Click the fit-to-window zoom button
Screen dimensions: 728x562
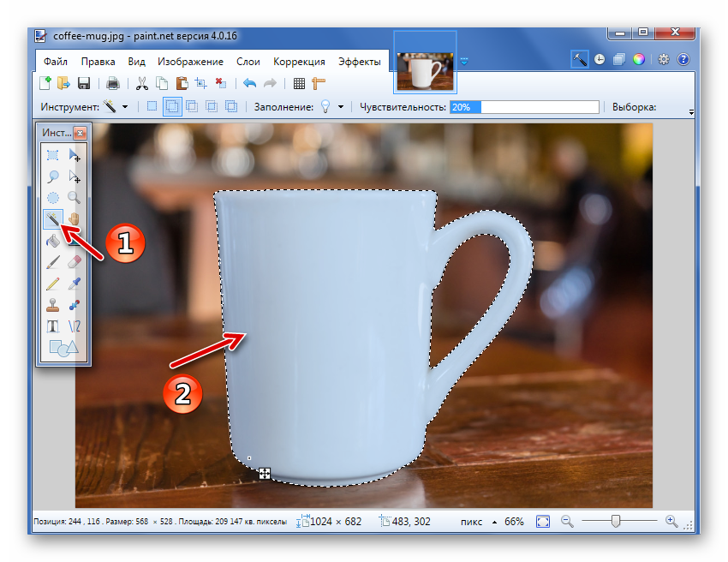click(x=543, y=521)
